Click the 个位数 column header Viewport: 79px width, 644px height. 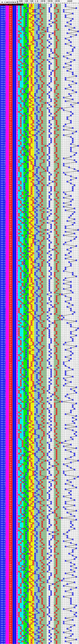[x=31, y=1]
